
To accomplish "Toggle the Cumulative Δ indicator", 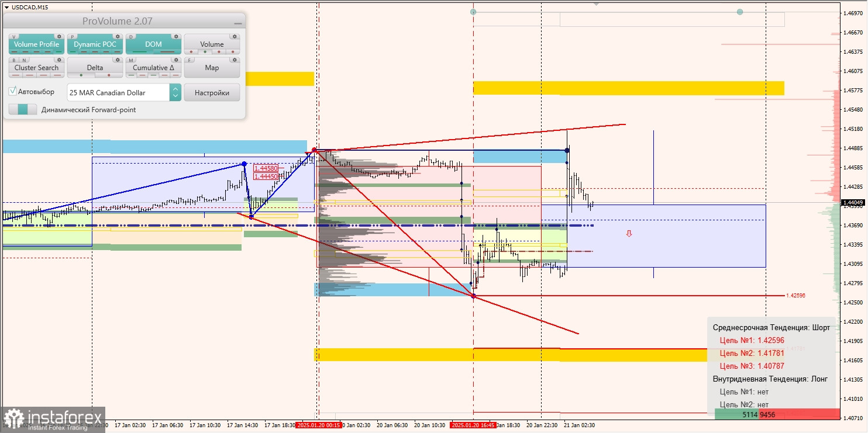I will [x=153, y=68].
